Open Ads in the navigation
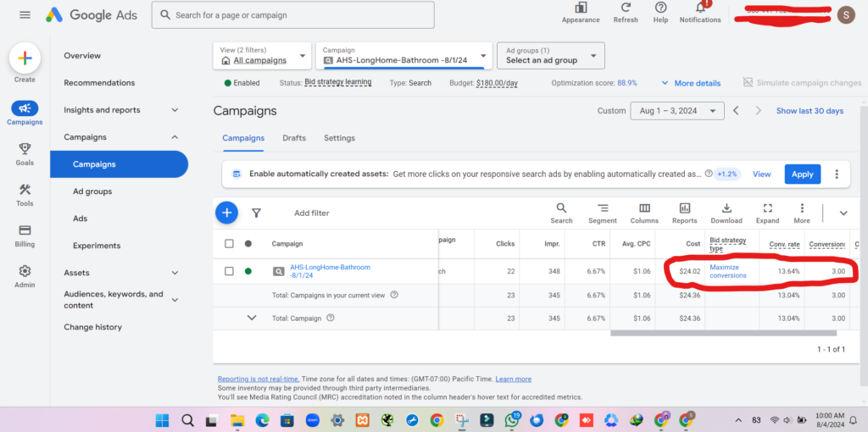Screen dimensions: 868x432 tap(81, 219)
